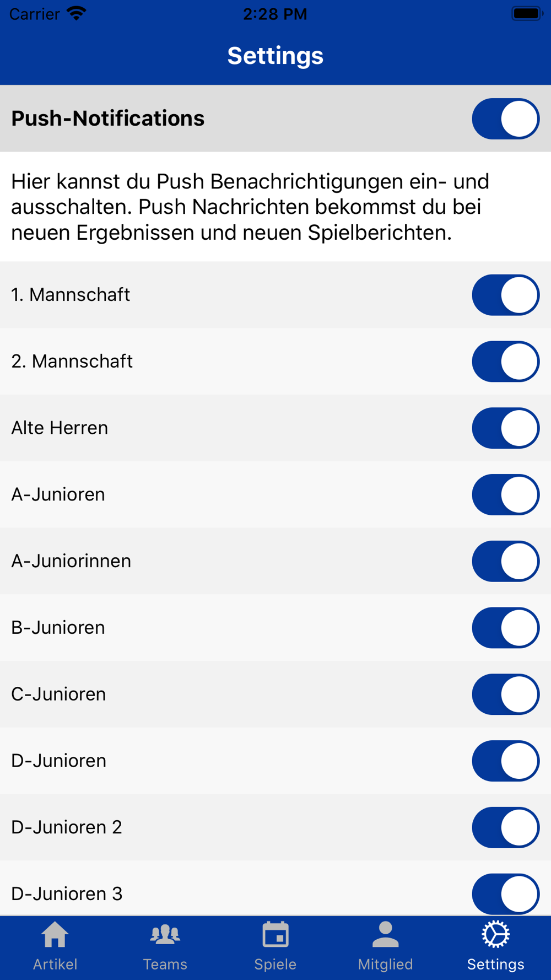Viewport: 551px width, 980px height.
Task: Turn off C-Junioren notifications
Action: click(506, 694)
